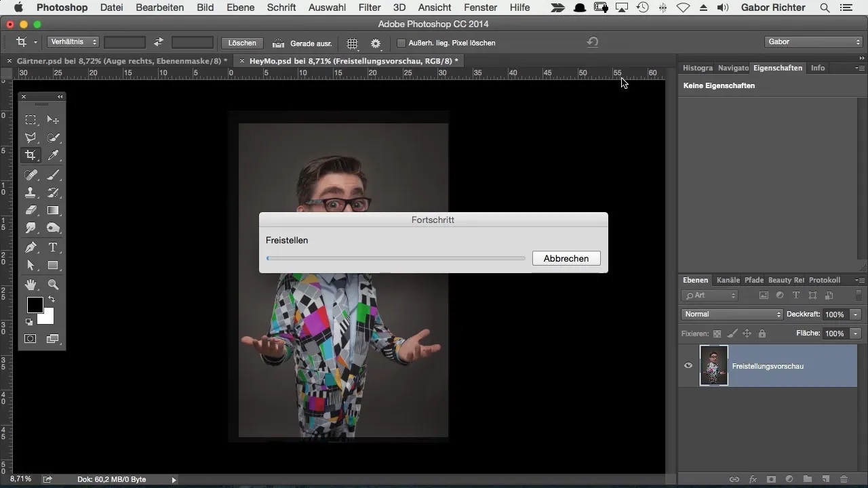Select the Healing Brush tool

[31, 175]
